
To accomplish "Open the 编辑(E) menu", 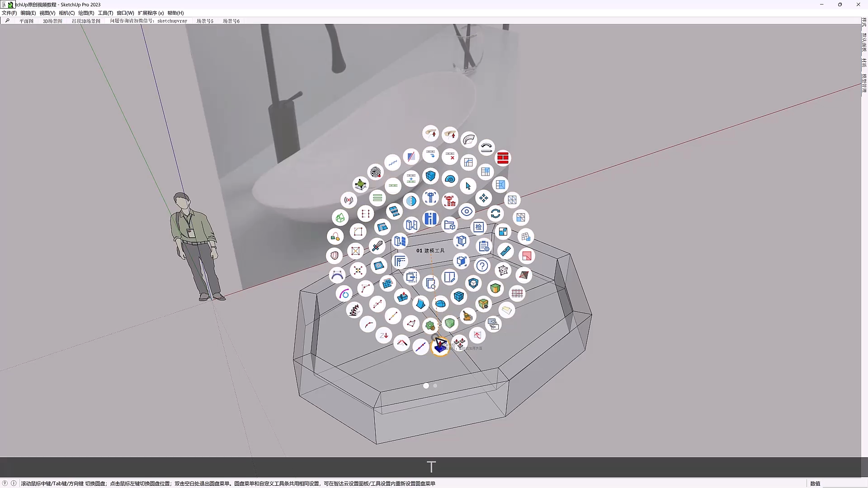I will tap(28, 13).
